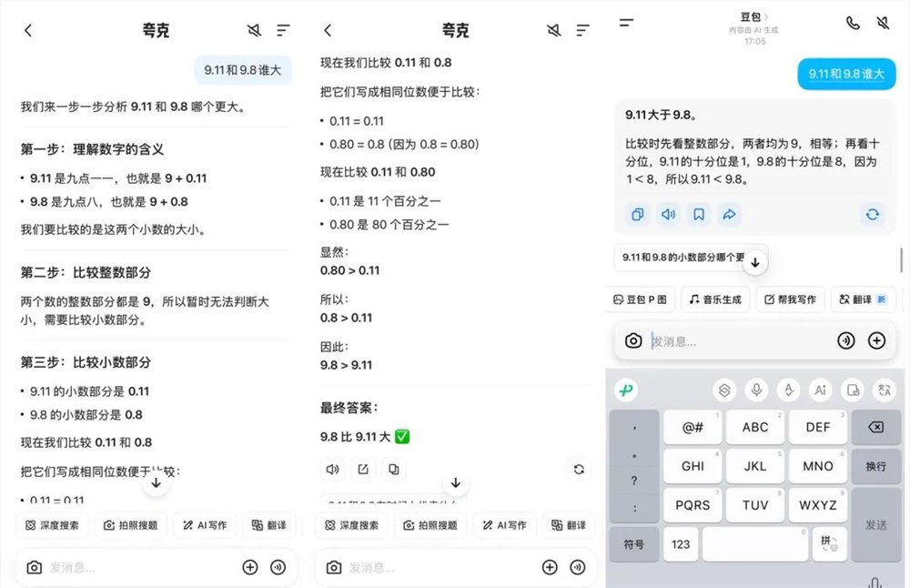Tap the down arrow under the middle chat's answer
Screen dimensions: 910x588
[x=455, y=483]
